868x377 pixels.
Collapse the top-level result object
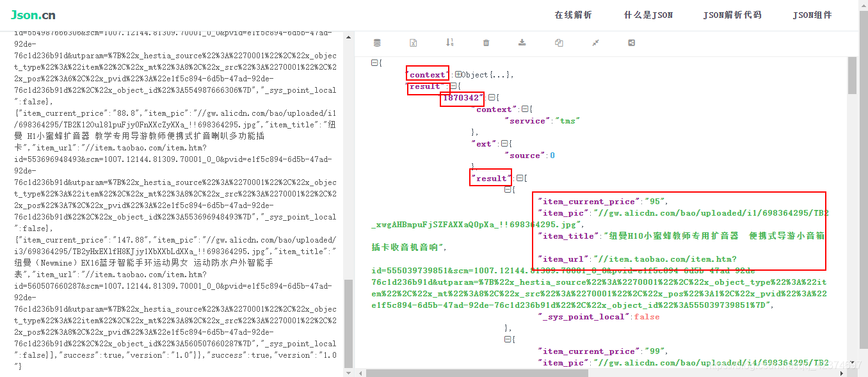click(x=453, y=86)
